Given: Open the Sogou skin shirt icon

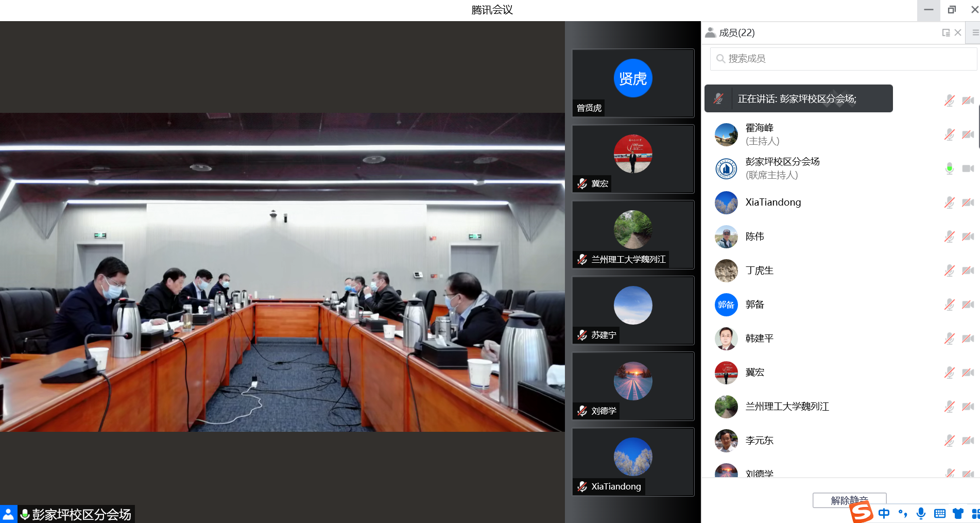Looking at the screenshot, I should (958, 513).
